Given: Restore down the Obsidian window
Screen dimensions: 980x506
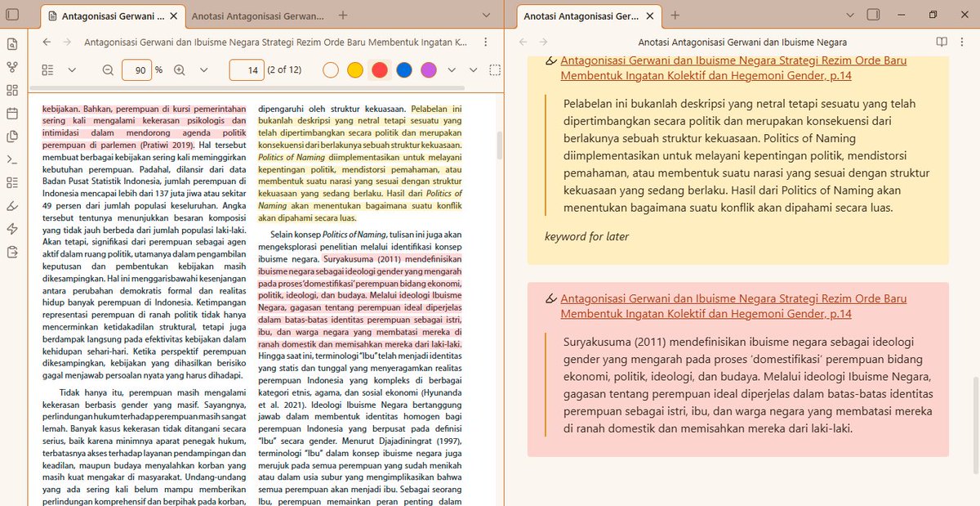Looking at the screenshot, I should click(x=933, y=15).
